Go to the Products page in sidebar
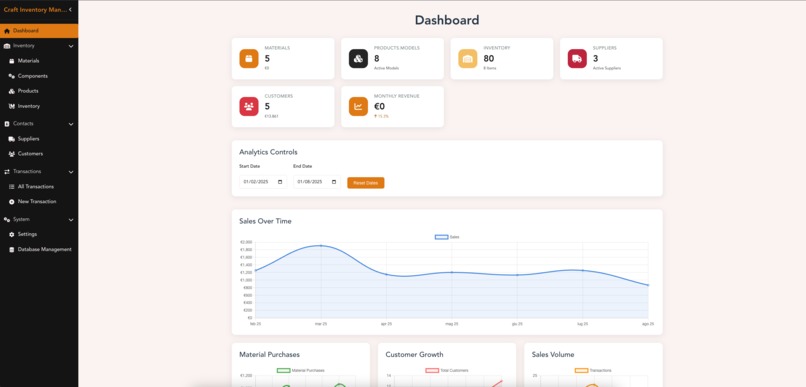Viewport: 806px width, 387px height. click(28, 91)
